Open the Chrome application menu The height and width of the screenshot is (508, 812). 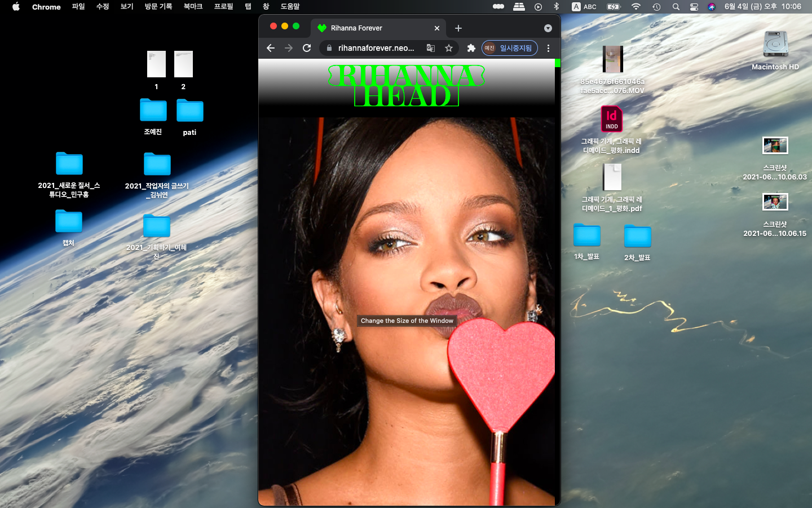point(46,7)
